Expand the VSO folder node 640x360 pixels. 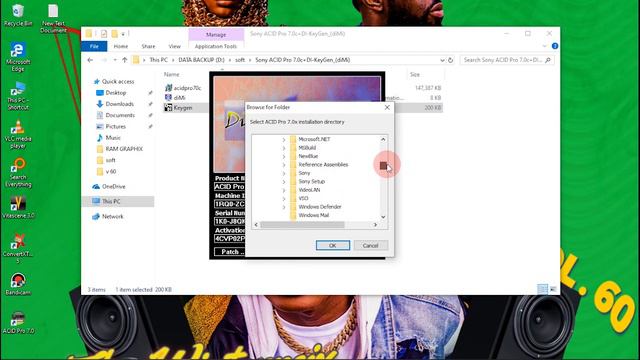284,199
